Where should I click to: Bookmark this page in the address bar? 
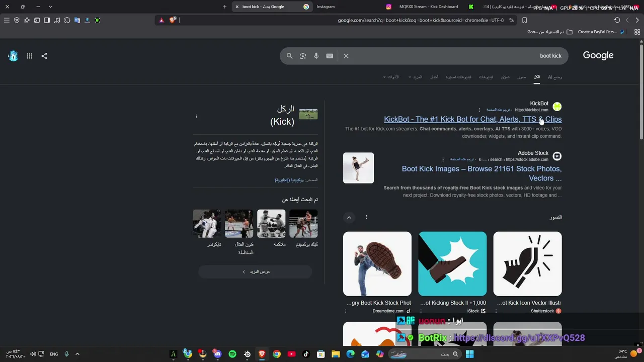pyautogui.click(x=524, y=20)
